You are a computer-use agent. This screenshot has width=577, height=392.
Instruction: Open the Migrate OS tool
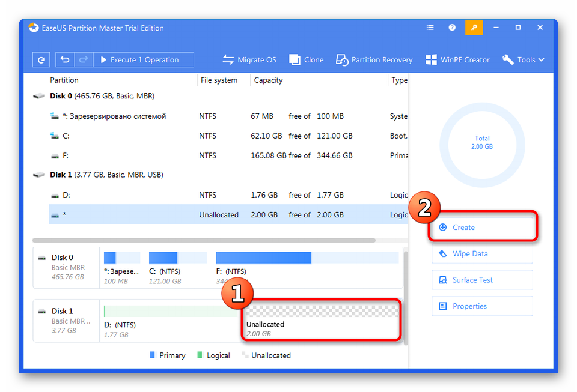coord(249,60)
